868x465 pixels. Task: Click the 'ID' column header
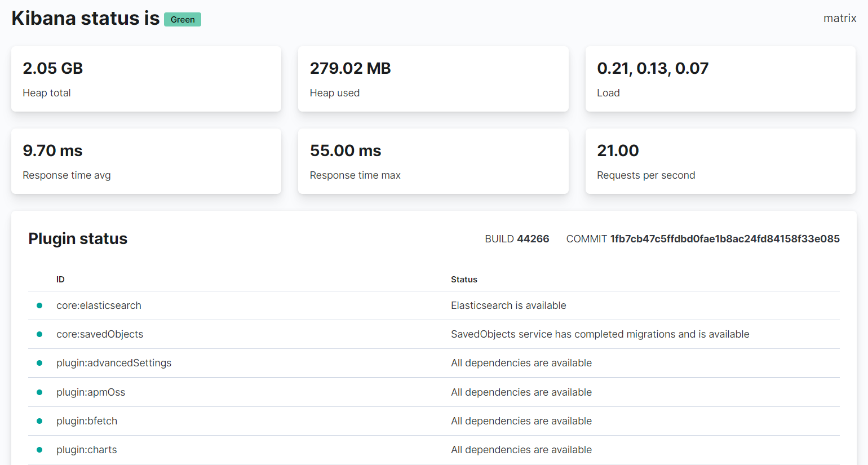[x=60, y=280]
